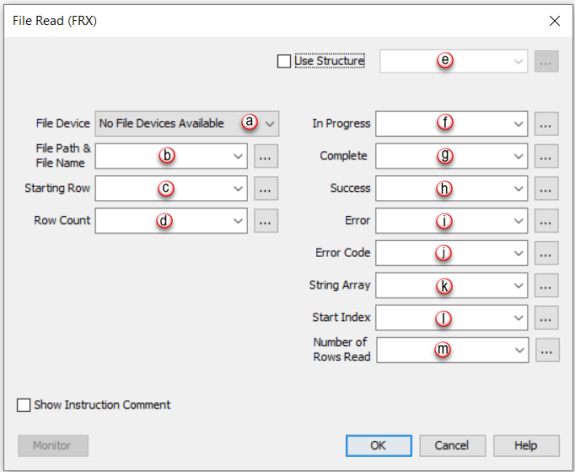Browse tags for Success
The height and width of the screenshot is (472, 575).
pyautogui.click(x=546, y=189)
